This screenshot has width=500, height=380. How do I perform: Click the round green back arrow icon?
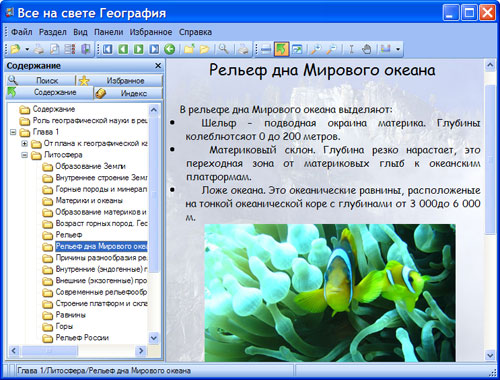click(x=170, y=49)
